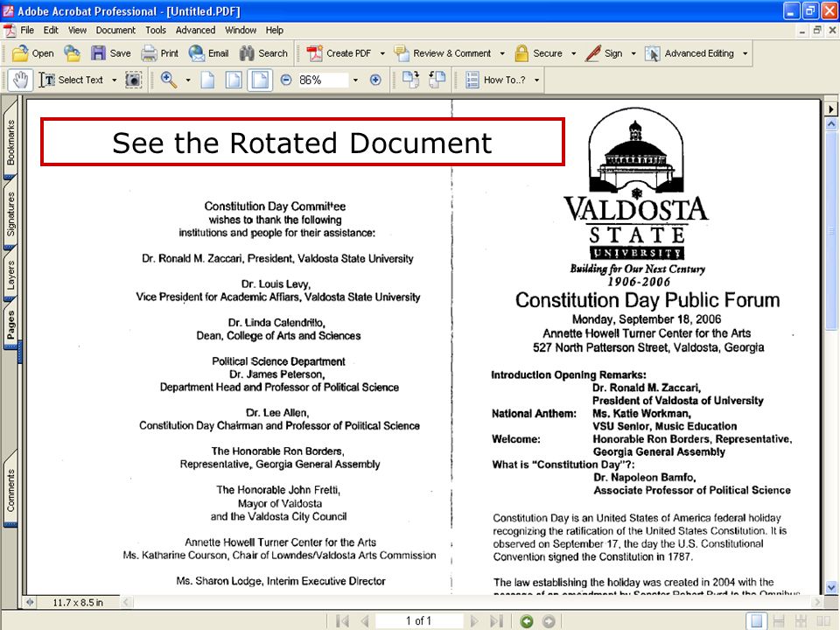The height and width of the screenshot is (630, 840).
Task: Click the 11.7 x 8.5 in size readout
Action: click(78, 603)
